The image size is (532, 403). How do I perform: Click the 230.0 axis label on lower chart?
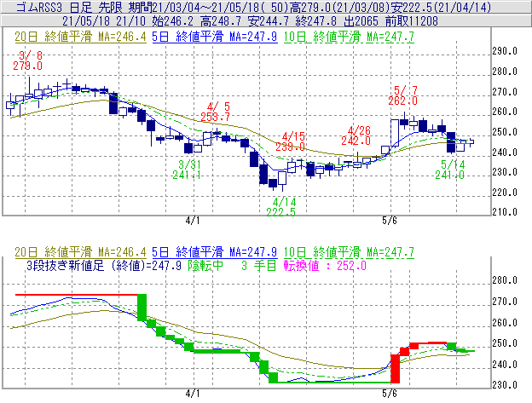[x=505, y=385]
